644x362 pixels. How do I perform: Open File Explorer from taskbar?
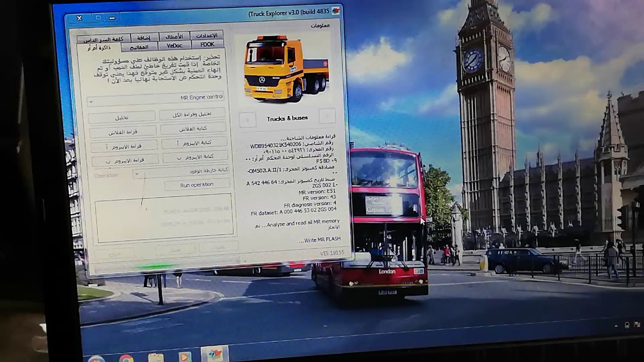coord(156,357)
